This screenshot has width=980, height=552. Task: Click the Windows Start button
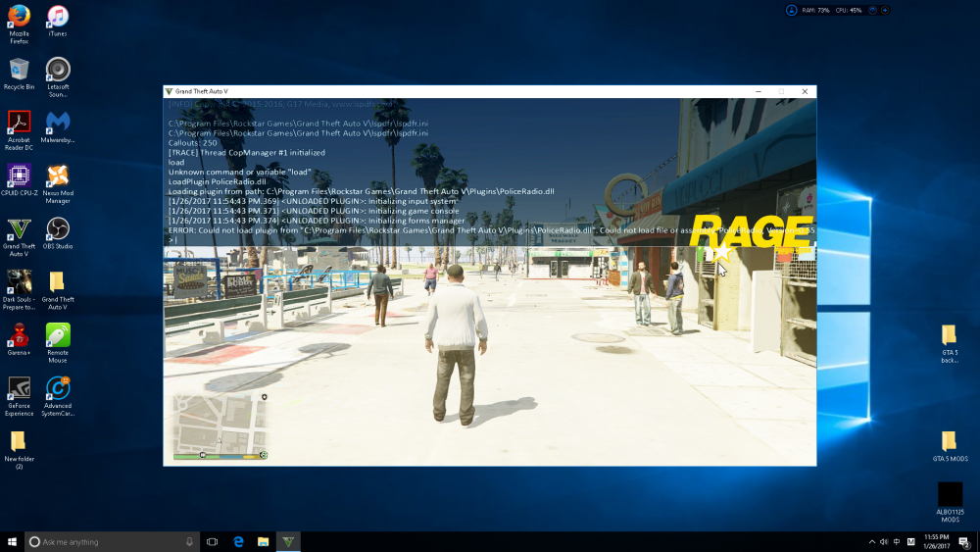click(12, 542)
